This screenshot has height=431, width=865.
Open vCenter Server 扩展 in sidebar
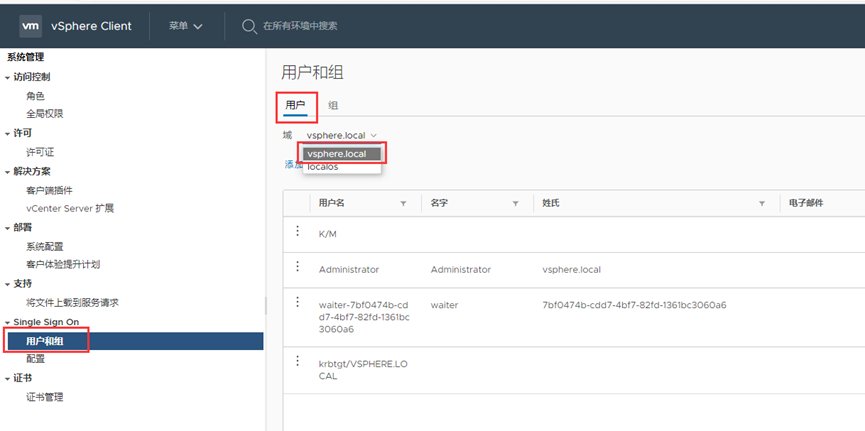70,209
